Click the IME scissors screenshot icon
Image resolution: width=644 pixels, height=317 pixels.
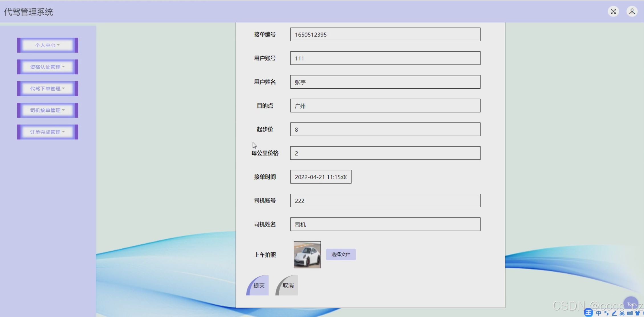point(622,313)
